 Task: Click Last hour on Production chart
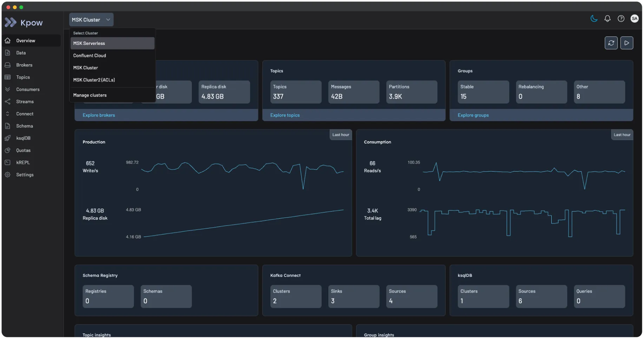(x=341, y=135)
